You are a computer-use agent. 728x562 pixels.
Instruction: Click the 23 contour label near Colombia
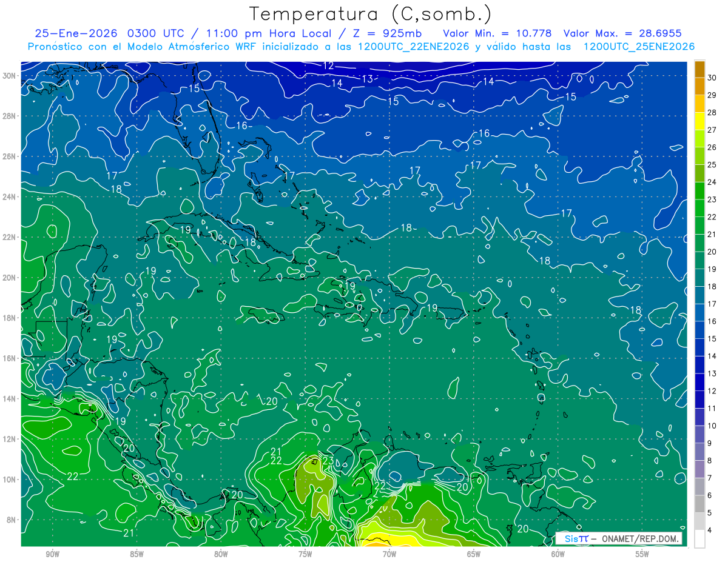click(x=328, y=461)
